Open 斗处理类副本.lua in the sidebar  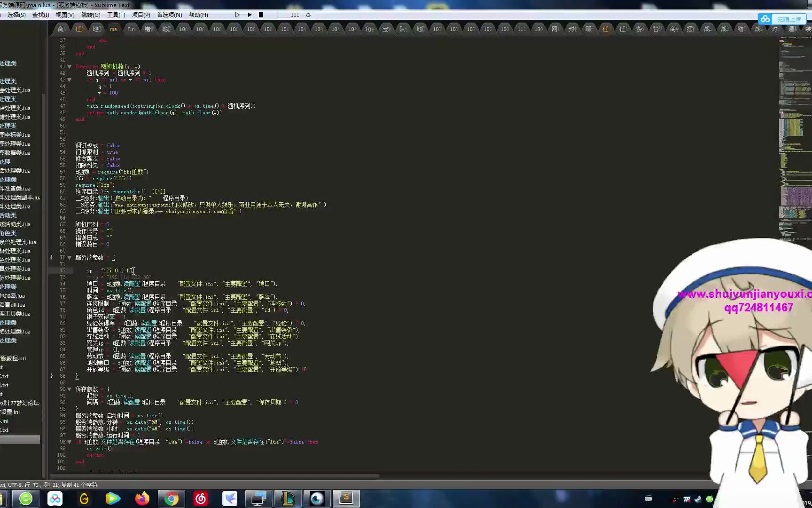tap(20, 198)
